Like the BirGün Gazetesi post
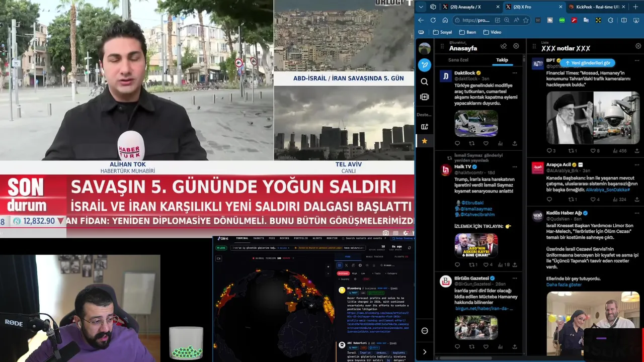 [x=486, y=346]
